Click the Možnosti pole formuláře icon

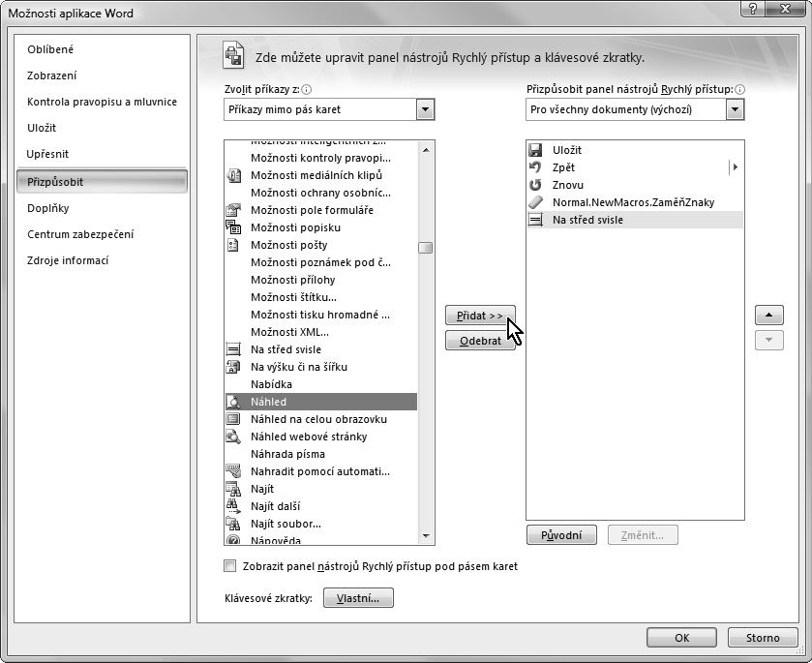click(233, 210)
